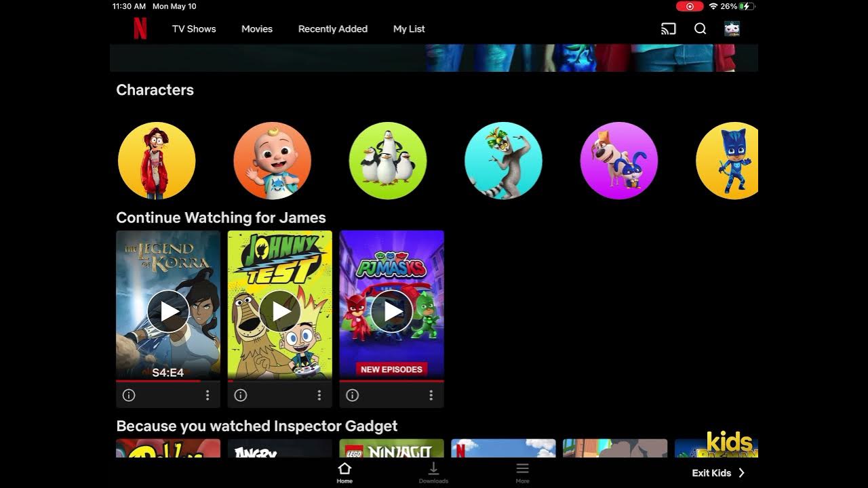Open the Netflix logo home link

pos(140,28)
